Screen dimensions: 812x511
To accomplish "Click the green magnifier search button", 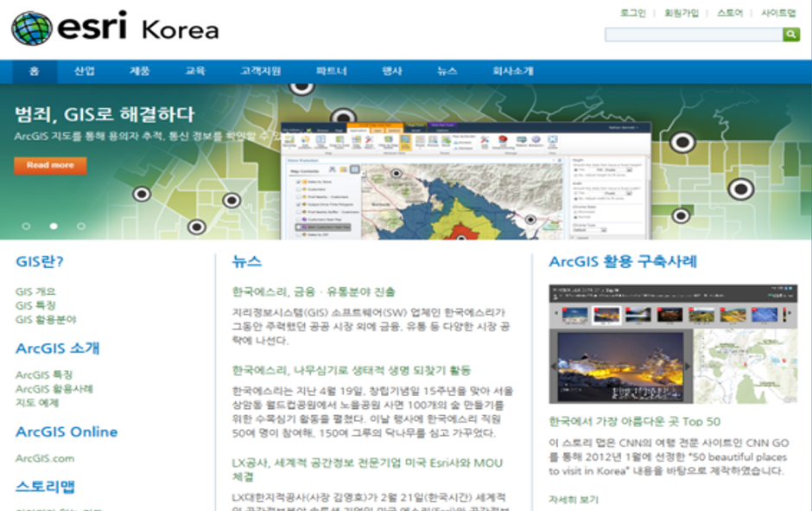I will pyautogui.click(x=790, y=35).
